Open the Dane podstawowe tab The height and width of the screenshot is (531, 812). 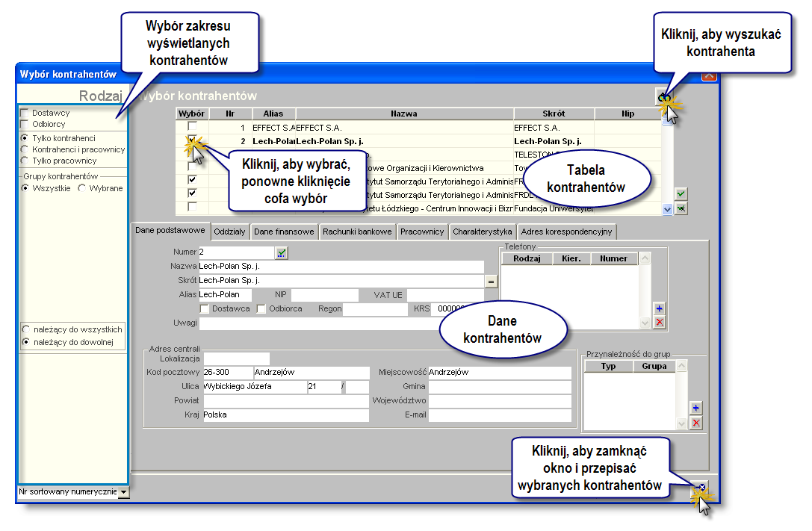coord(170,231)
